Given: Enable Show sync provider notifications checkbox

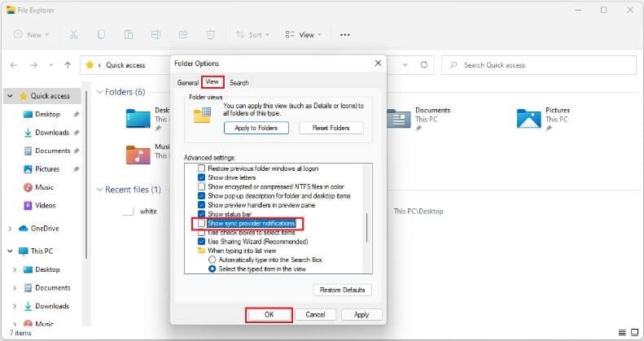Looking at the screenshot, I should 201,223.
